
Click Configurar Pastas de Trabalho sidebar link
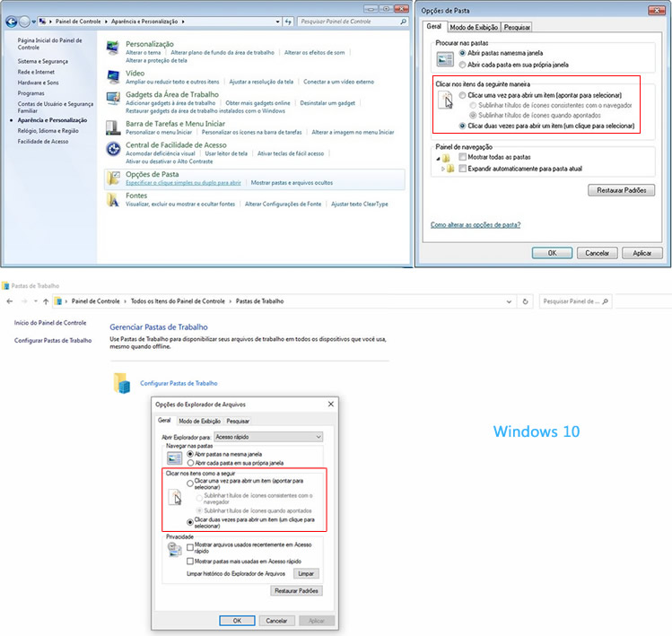pyautogui.click(x=53, y=340)
